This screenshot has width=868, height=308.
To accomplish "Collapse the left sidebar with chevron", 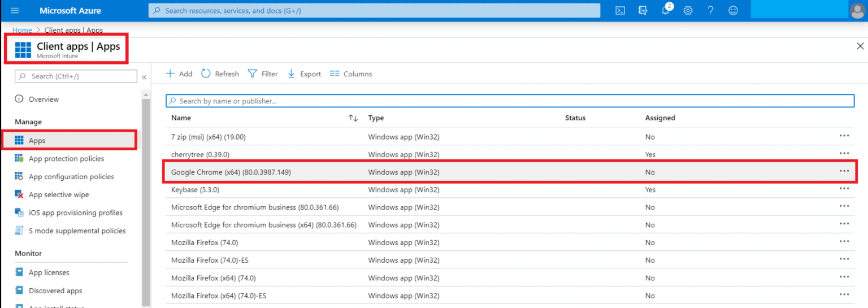I will coord(144,77).
